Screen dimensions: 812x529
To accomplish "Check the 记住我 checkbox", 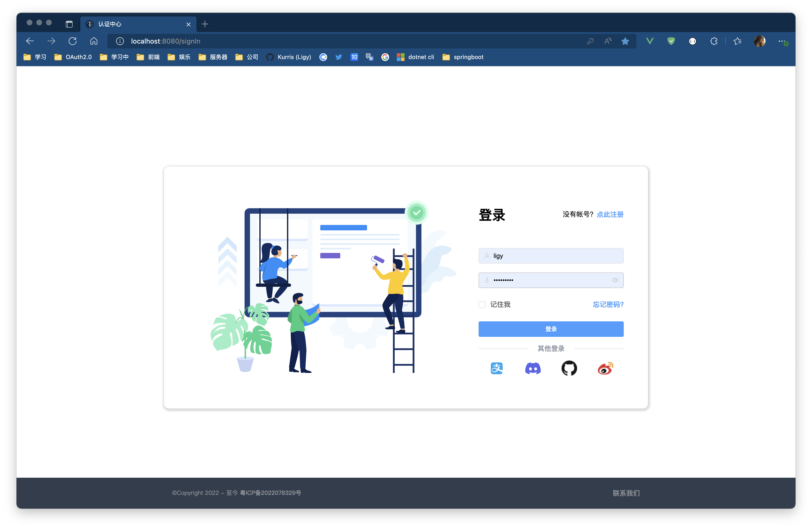I will (x=482, y=304).
